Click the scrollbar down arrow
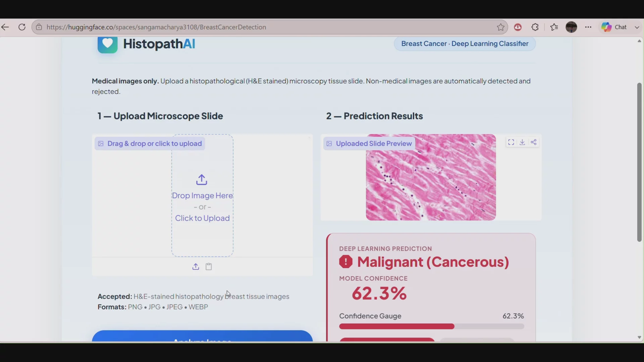Screen dimensions: 644x362 639,338
